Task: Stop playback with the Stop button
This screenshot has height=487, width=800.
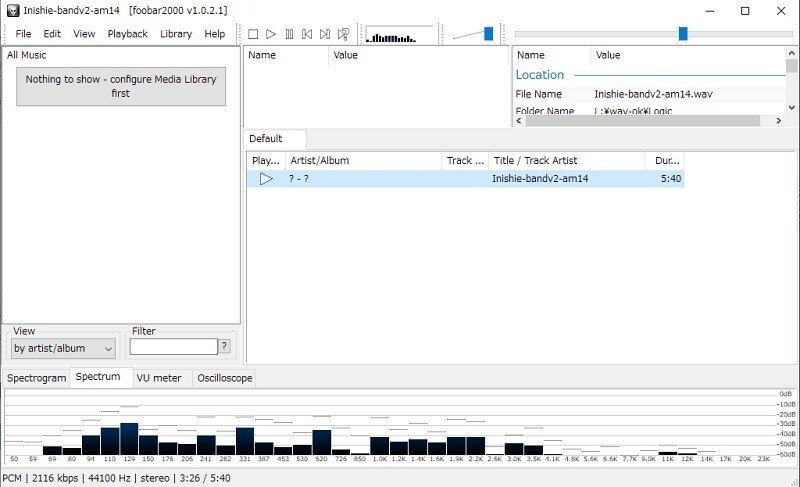Action: (253, 34)
